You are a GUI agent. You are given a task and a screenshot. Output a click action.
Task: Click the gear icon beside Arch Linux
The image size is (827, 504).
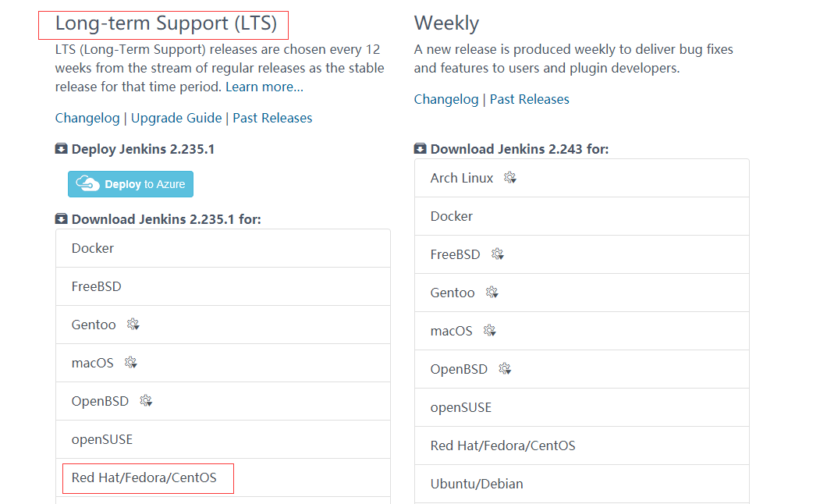[x=510, y=178]
